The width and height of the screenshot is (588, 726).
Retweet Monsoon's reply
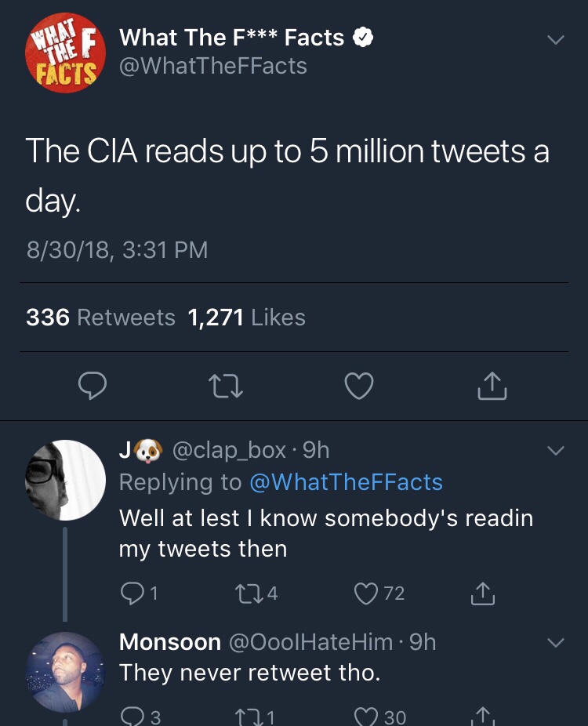[x=248, y=716]
